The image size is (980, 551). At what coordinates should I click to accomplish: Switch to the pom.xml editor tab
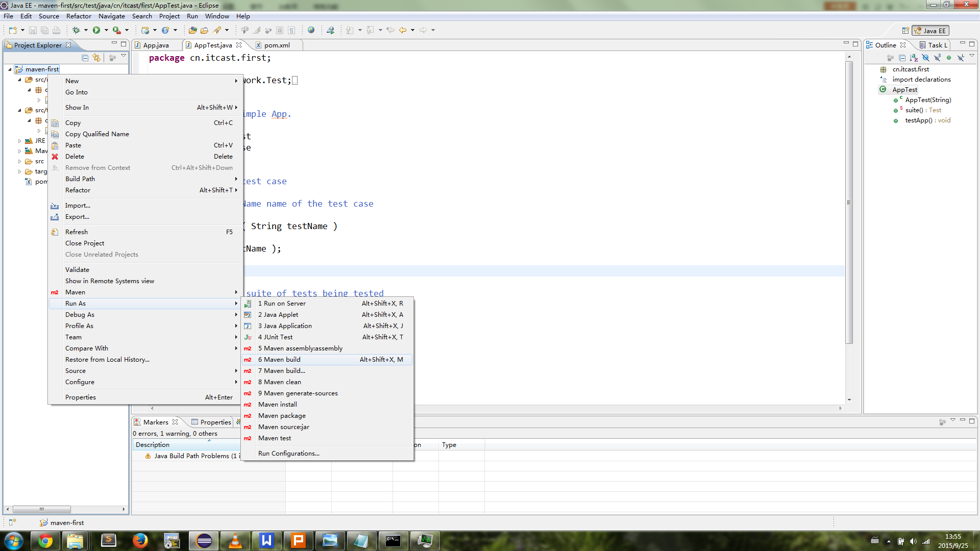pyautogui.click(x=277, y=45)
